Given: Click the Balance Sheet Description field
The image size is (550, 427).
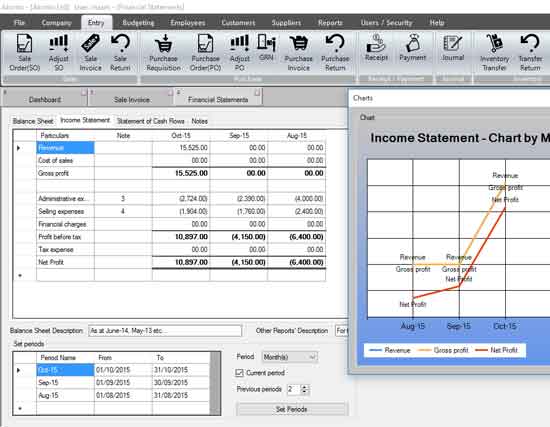Looking at the screenshot, I should pyautogui.click(x=165, y=331).
